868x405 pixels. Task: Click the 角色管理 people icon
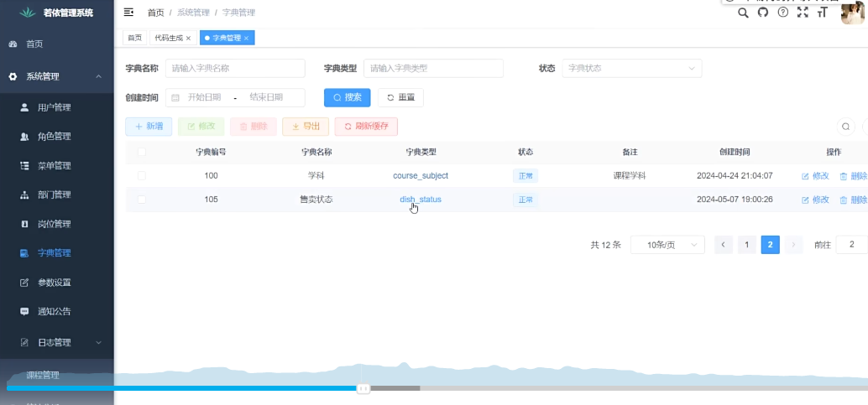(24, 137)
